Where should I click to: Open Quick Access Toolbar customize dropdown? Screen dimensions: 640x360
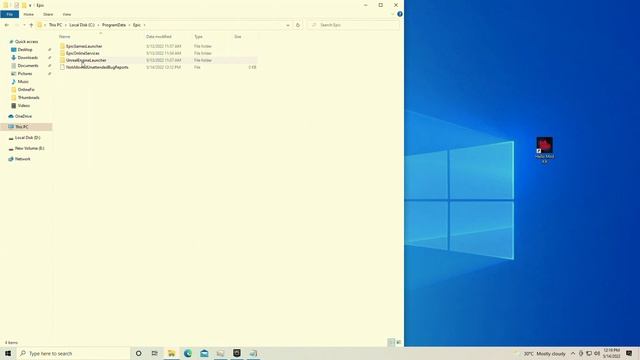(30, 5)
